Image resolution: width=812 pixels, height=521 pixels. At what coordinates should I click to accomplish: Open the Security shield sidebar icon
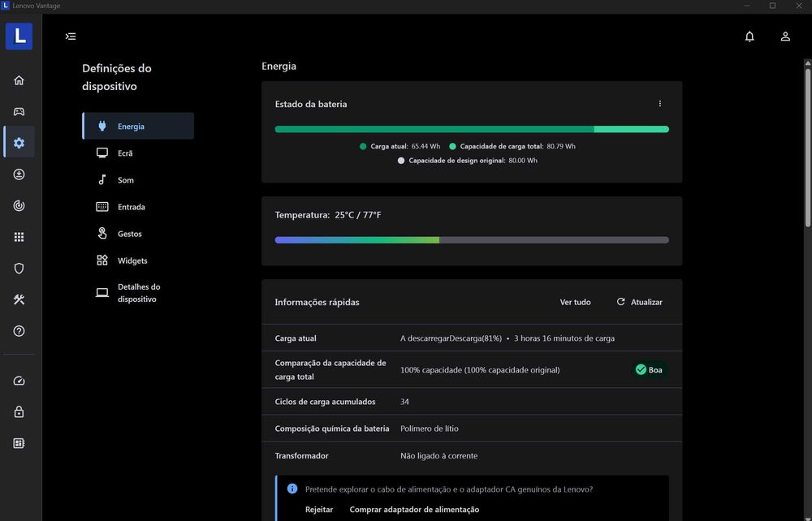[19, 269]
